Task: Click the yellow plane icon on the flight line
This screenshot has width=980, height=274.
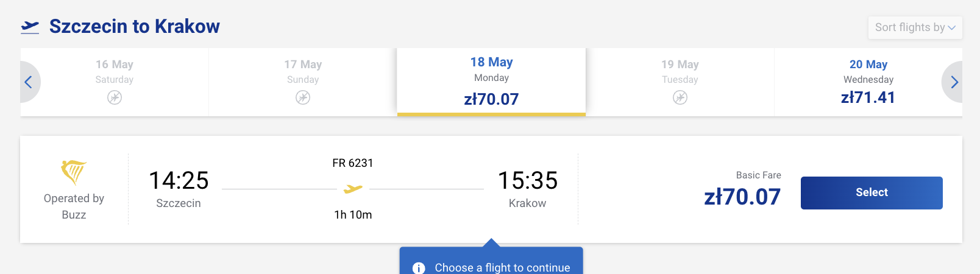Action: (353, 189)
